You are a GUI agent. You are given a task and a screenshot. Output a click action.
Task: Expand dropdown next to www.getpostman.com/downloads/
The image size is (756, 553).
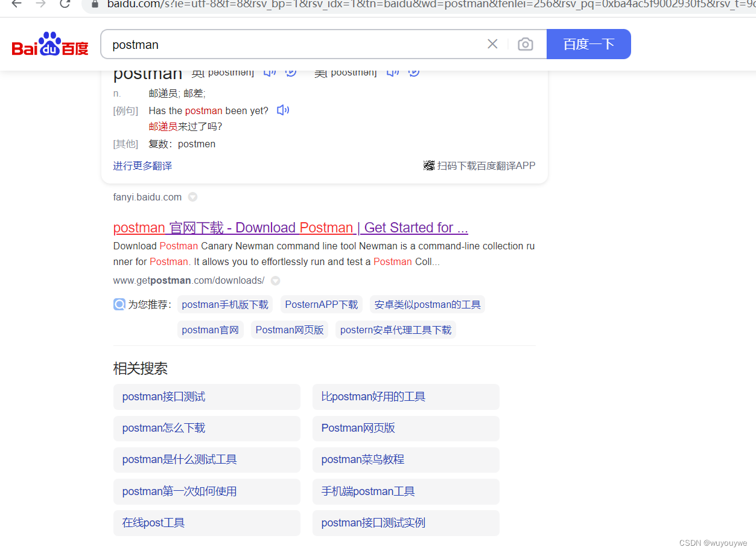[x=275, y=281]
